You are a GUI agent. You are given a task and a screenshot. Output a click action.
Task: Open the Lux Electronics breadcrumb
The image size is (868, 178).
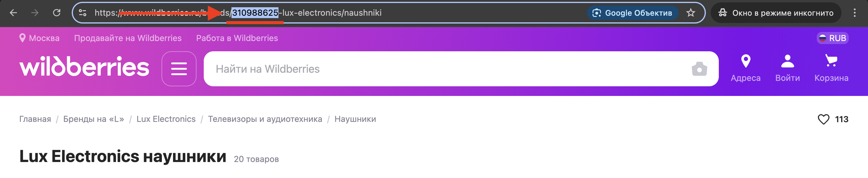166,119
